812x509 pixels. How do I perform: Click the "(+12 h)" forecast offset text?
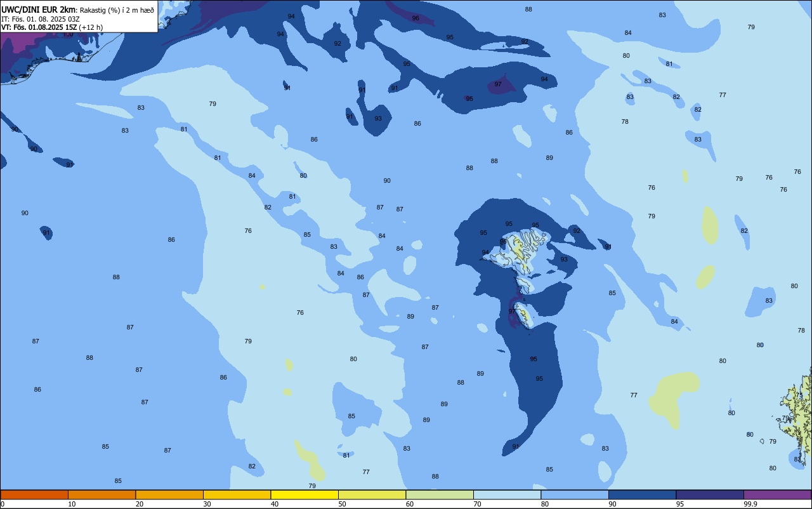pyautogui.click(x=91, y=27)
